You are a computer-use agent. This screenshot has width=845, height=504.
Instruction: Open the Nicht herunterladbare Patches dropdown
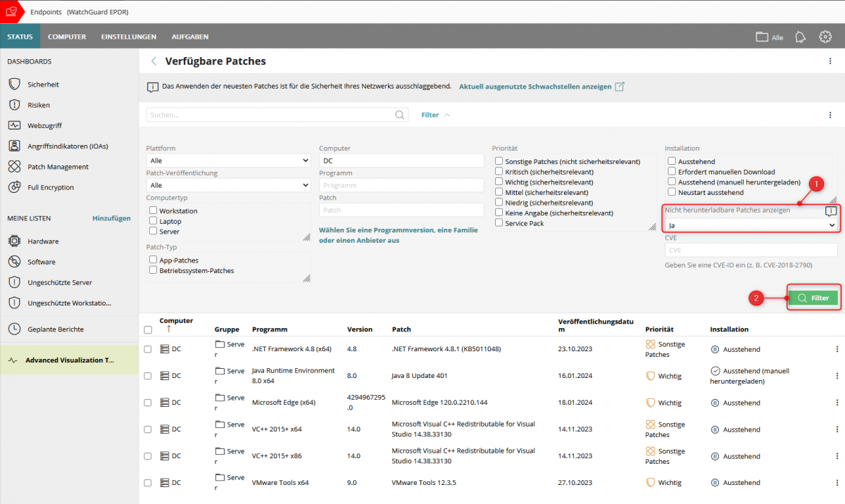point(750,223)
